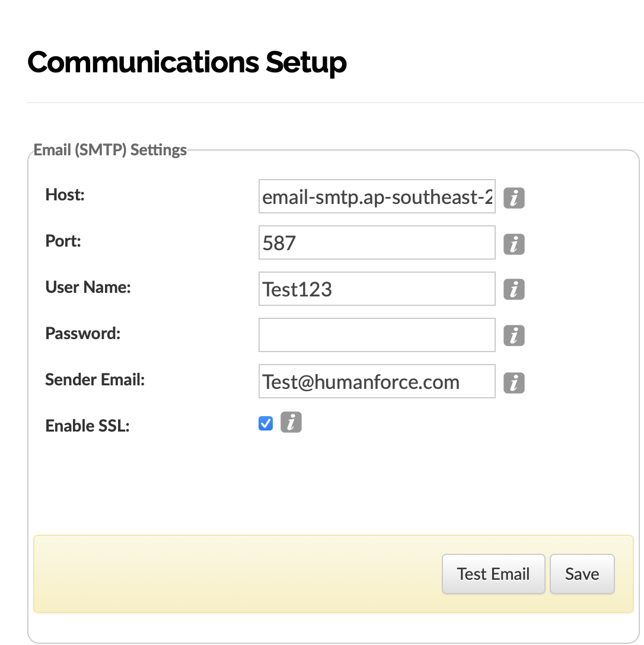Click the User Name: label
Screen dimensions: 644x645
click(88, 287)
